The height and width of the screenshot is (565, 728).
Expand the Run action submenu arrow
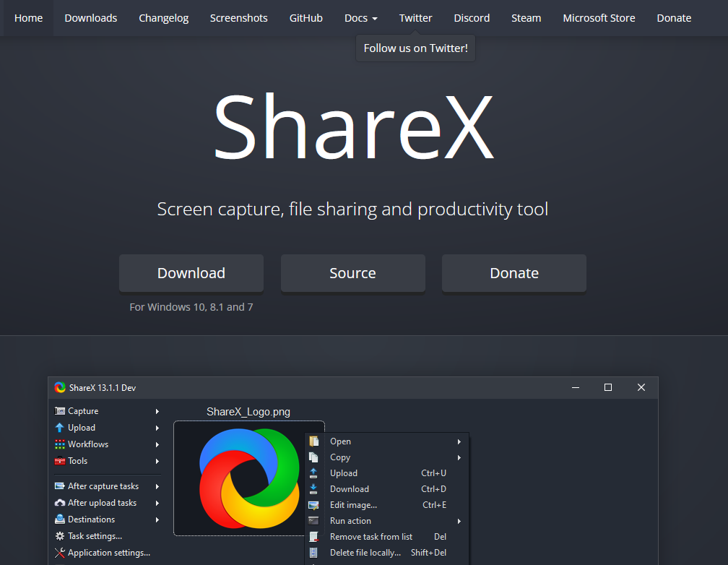pos(459,522)
